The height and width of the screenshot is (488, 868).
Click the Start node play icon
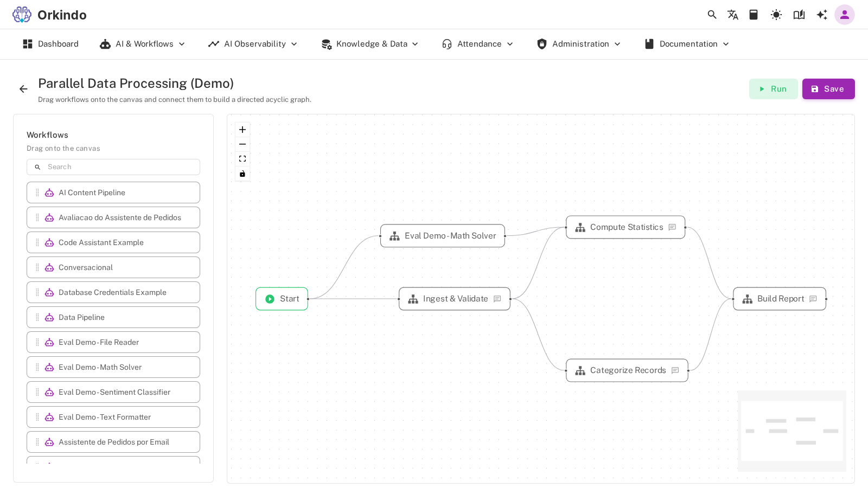pos(270,299)
